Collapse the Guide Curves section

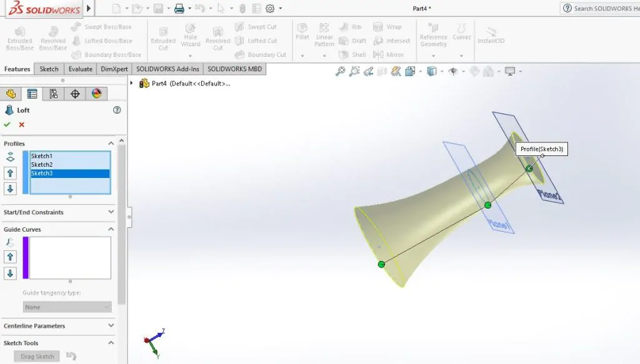tap(111, 229)
